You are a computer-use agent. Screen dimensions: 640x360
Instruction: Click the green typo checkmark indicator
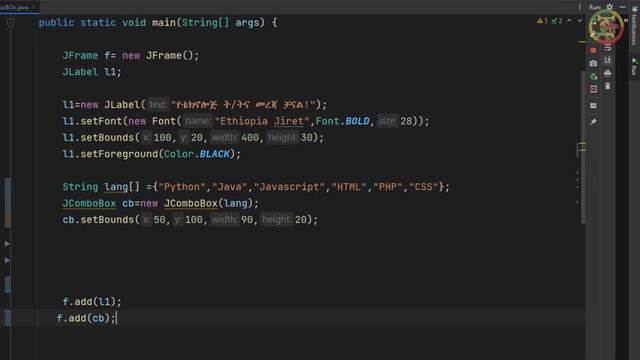pyautogui.click(x=557, y=20)
